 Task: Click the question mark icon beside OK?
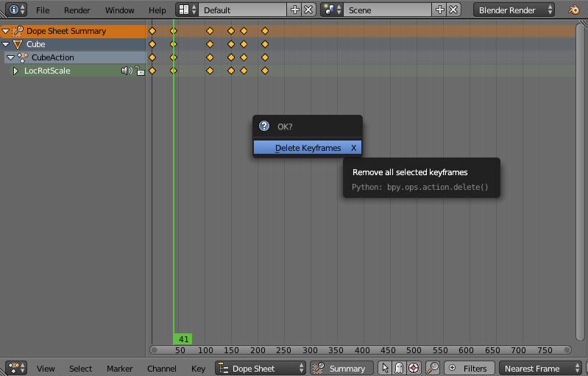click(x=264, y=126)
